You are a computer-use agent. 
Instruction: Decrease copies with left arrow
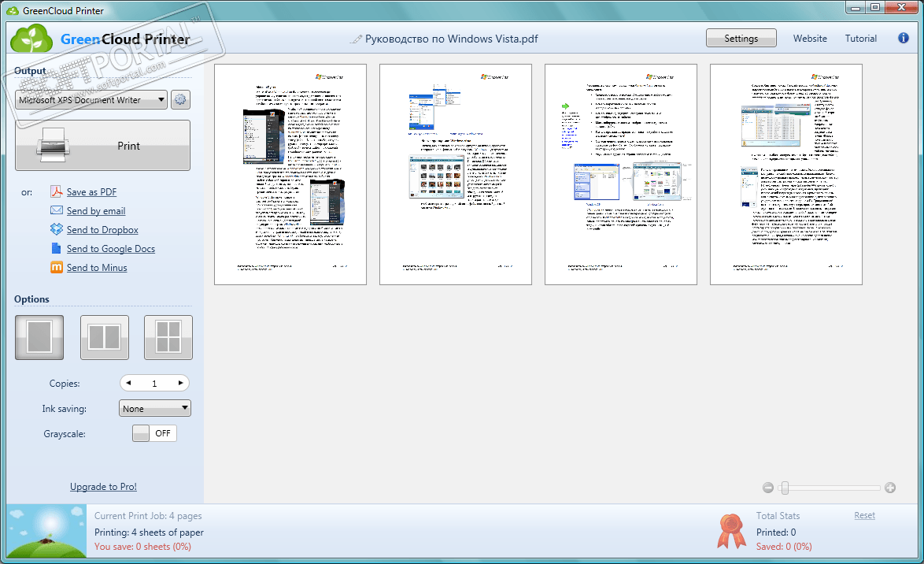[128, 383]
